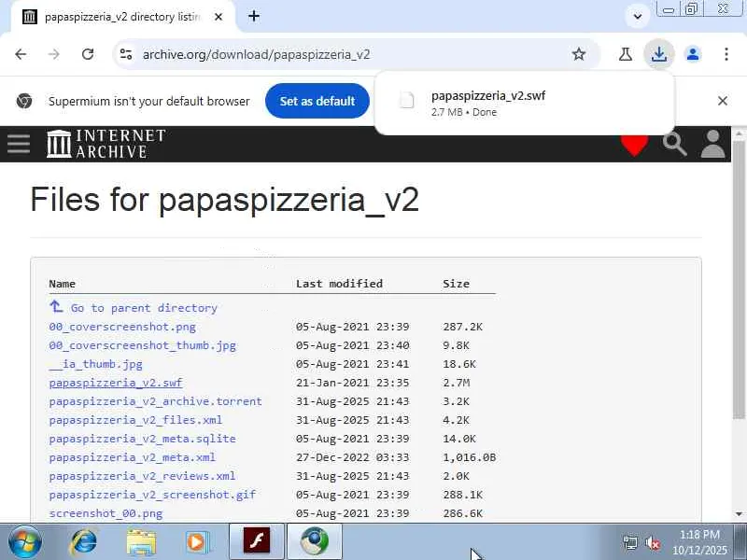Screen dimensions: 747x560
Task: Click the network tray icon
Action: click(630, 542)
